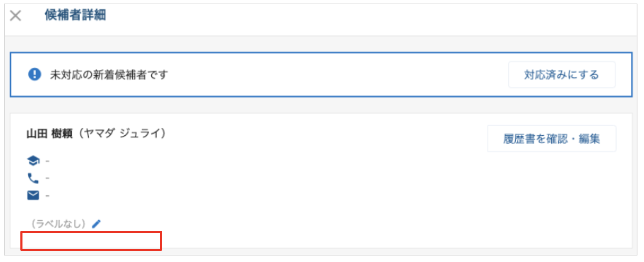
Task: Click the 候補者詳細 title
Action: click(x=75, y=15)
